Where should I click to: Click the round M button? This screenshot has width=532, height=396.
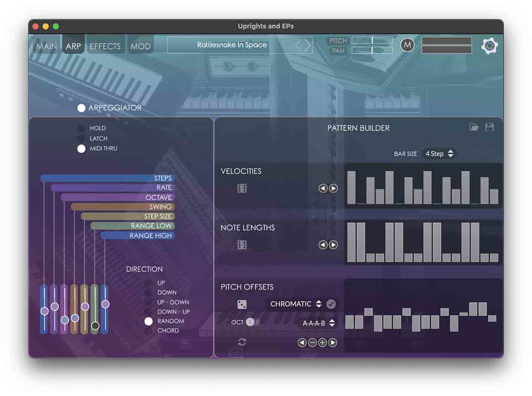point(407,45)
